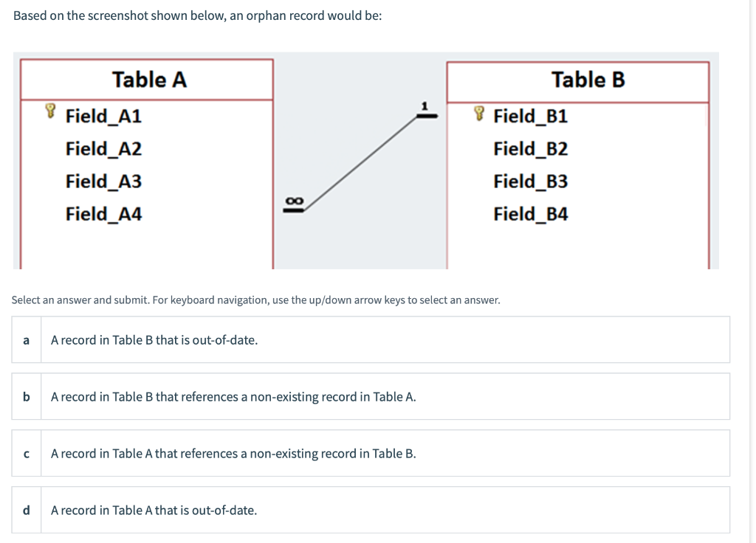Viewport: 756px width, 543px height.
Task: Select answer b: Table B references non-existing record
Action: [233, 397]
